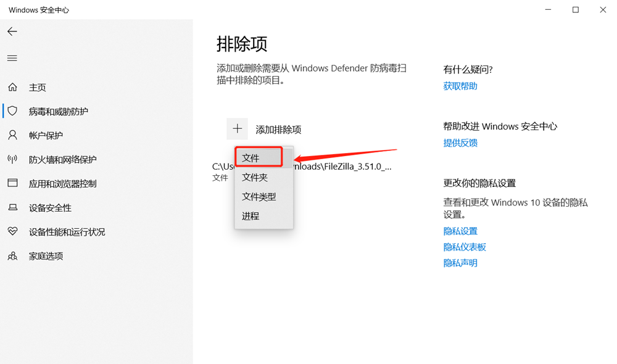Image resolution: width=617 pixels, height=364 pixels.
Task: Expand the sidebar with hamburger menu
Action: pos(12,58)
